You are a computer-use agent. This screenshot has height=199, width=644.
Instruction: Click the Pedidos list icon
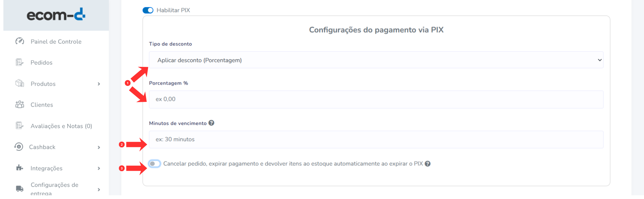click(20, 62)
